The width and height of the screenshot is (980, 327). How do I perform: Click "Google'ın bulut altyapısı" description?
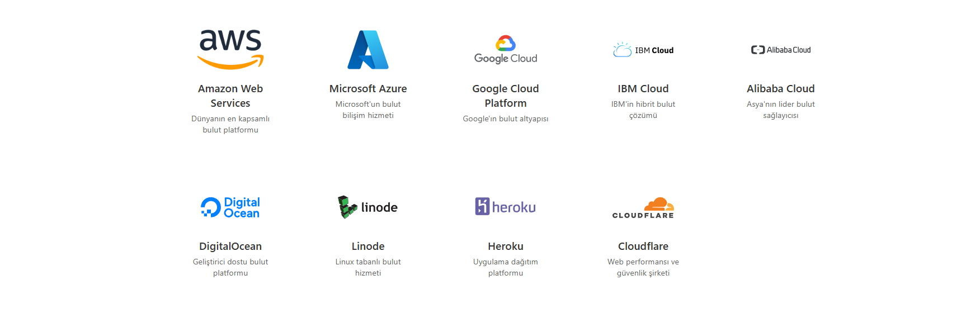[x=506, y=119]
